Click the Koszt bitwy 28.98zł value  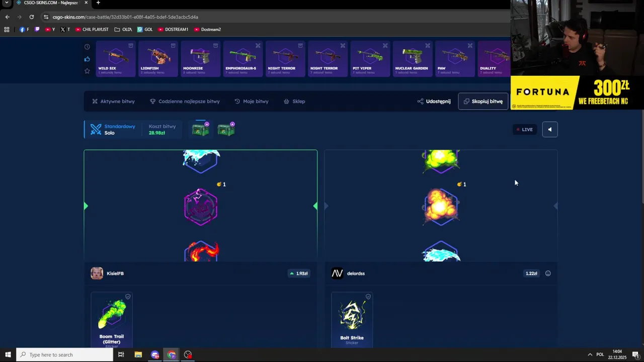(156, 133)
